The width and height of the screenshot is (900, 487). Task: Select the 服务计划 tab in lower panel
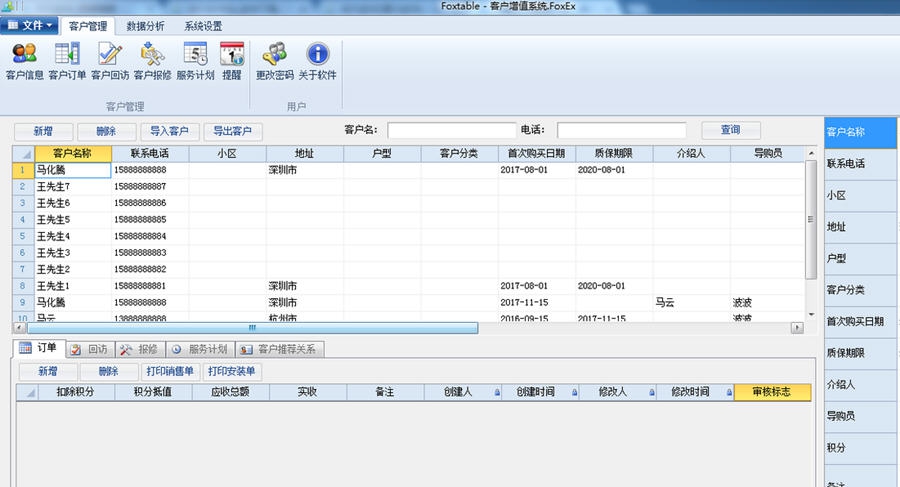pos(201,349)
